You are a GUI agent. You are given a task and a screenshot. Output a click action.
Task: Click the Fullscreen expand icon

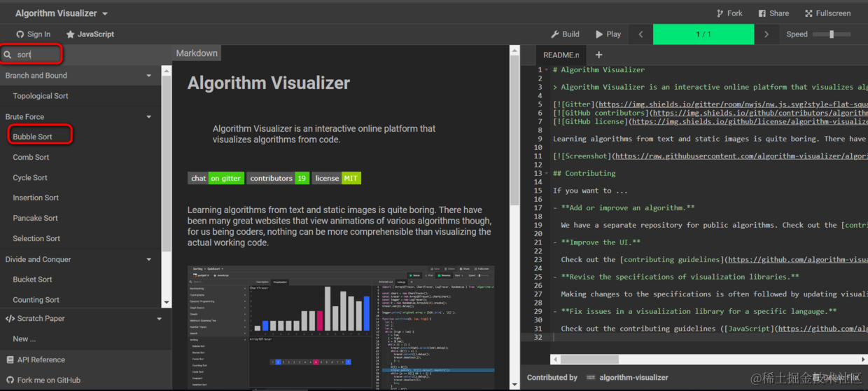(809, 13)
